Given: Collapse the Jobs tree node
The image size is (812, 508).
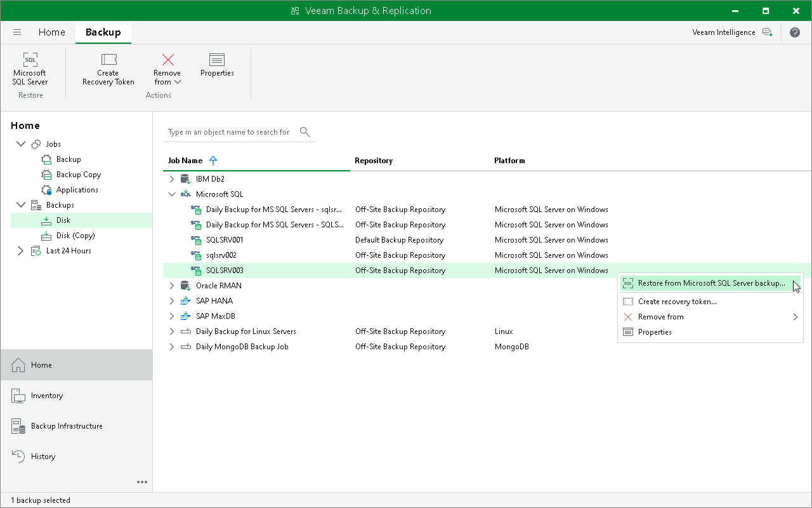Looking at the screenshot, I should click(21, 144).
